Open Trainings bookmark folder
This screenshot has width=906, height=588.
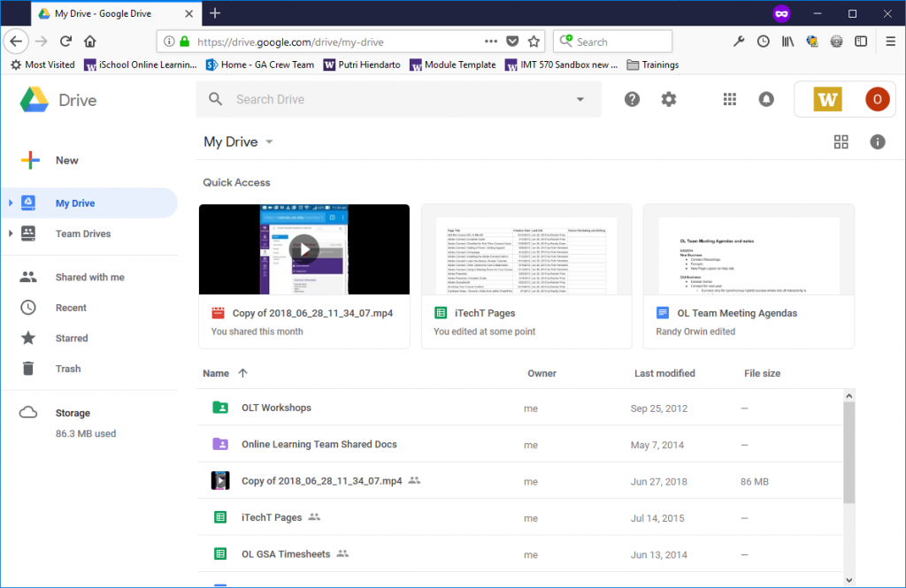pyautogui.click(x=653, y=65)
